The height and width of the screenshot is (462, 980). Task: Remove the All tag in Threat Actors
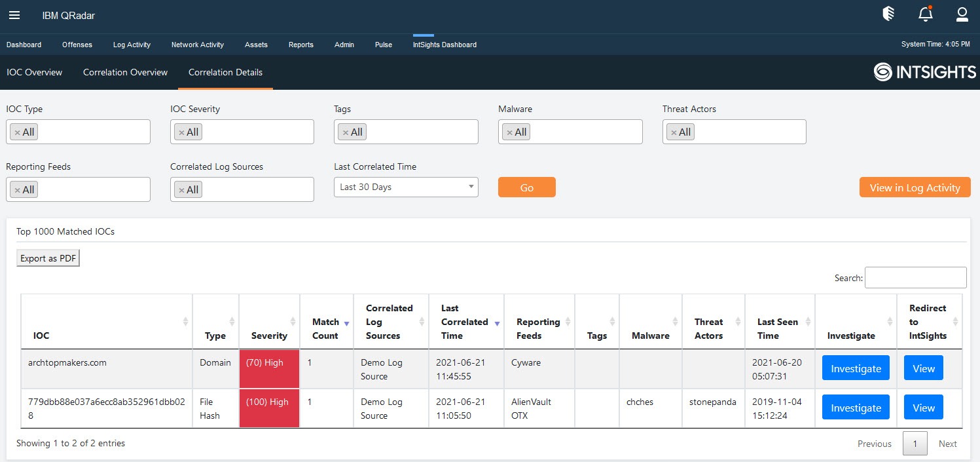pos(674,132)
